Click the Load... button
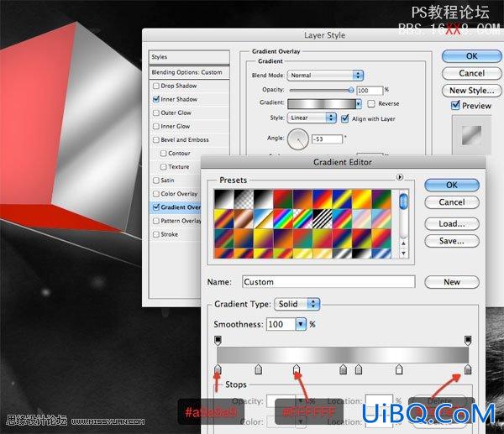The image size is (504, 434). tap(452, 223)
